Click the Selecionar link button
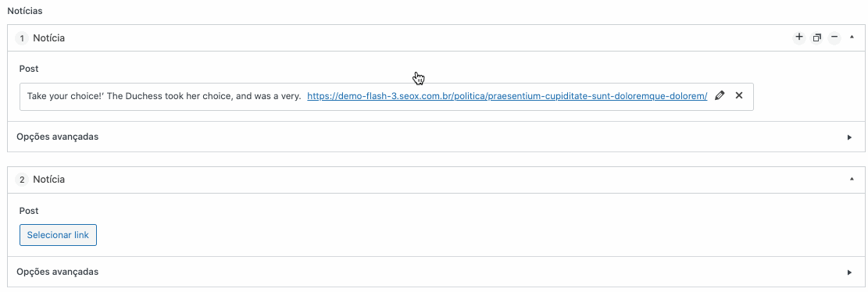 58,235
